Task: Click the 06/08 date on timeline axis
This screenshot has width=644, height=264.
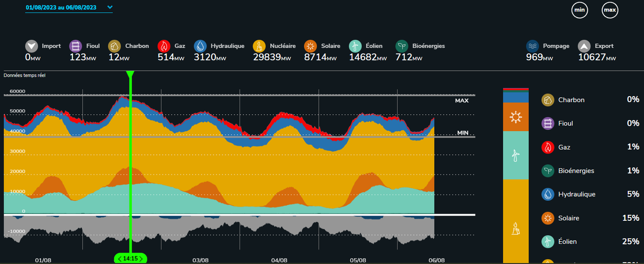Action: [436, 260]
